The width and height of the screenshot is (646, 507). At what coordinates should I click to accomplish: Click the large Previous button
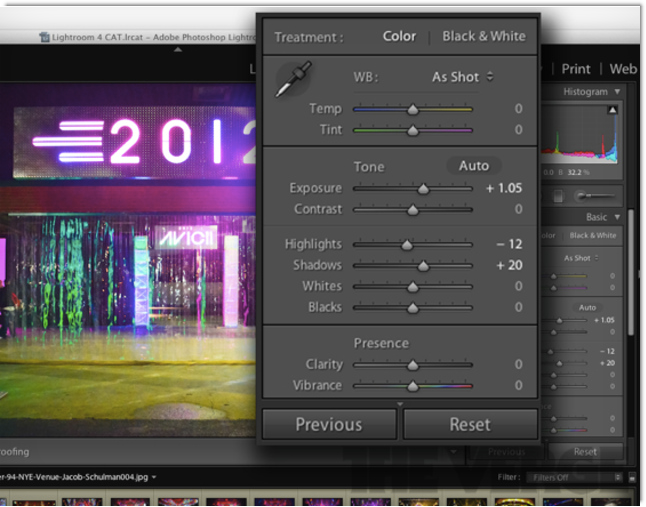coord(329,425)
